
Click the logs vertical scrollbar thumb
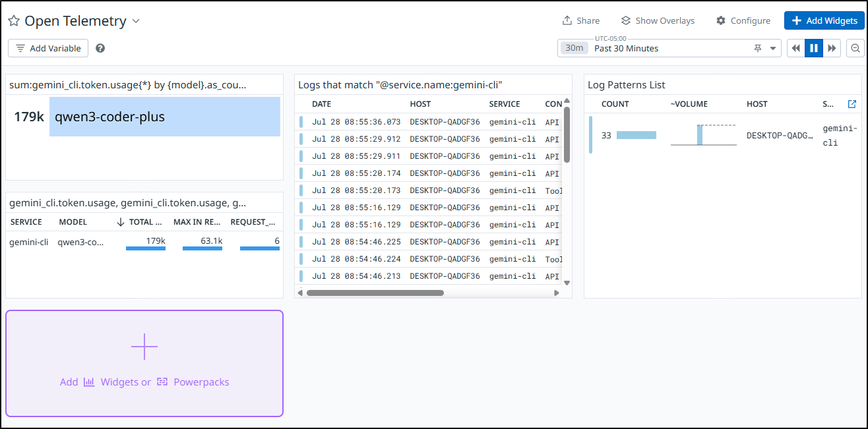[567, 134]
